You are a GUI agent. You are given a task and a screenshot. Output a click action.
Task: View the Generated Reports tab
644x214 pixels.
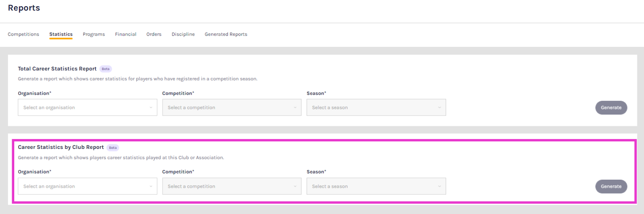click(x=226, y=34)
